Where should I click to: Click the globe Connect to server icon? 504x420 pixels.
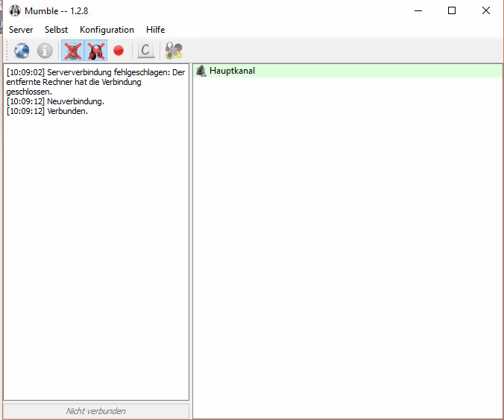[x=22, y=51]
